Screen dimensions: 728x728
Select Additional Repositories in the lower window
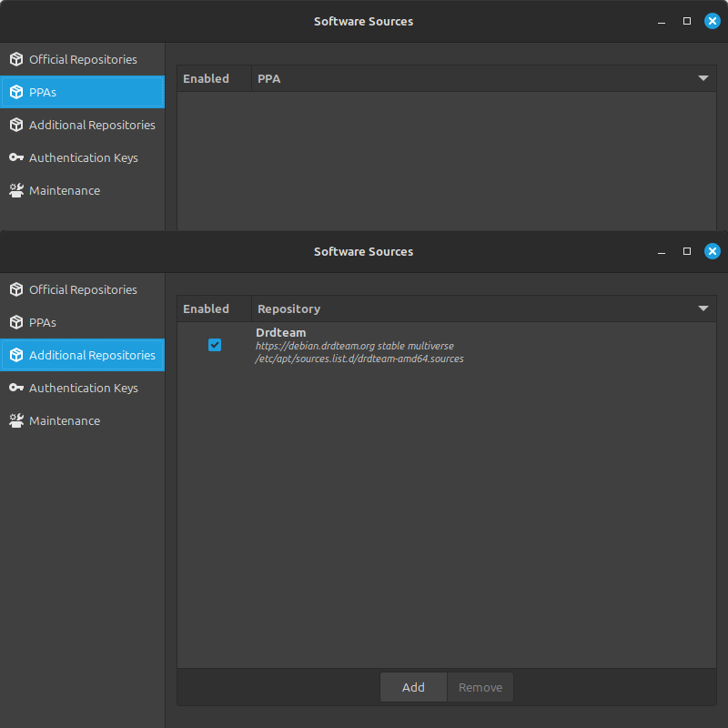[82, 355]
